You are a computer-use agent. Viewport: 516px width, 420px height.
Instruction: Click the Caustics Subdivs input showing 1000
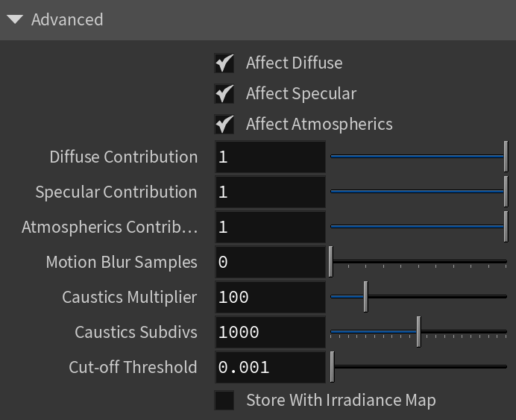tap(270, 332)
